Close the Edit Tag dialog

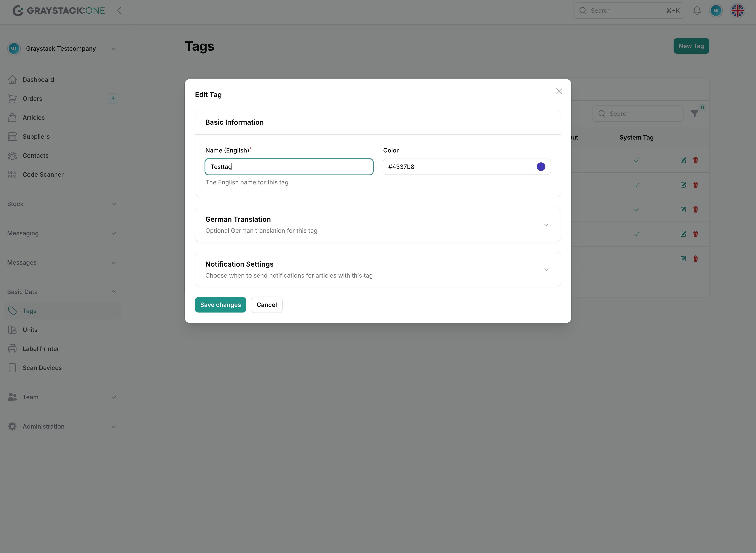point(559,91)
